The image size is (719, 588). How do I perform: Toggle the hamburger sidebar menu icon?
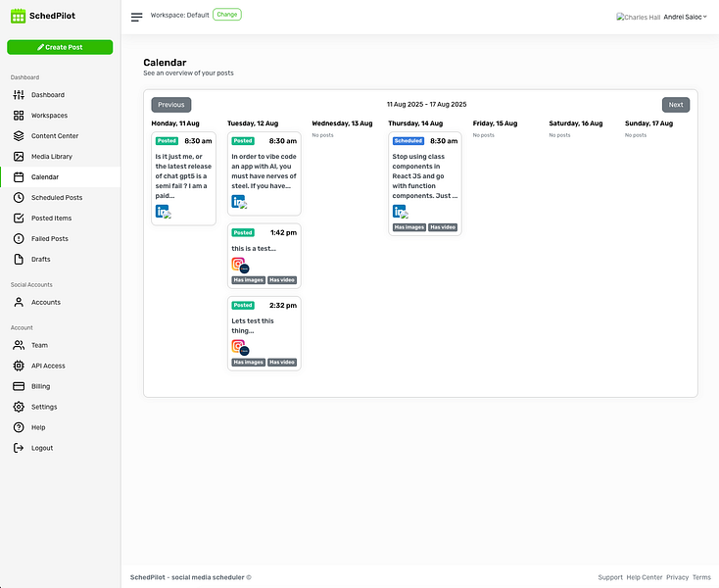tap(136, 18)
